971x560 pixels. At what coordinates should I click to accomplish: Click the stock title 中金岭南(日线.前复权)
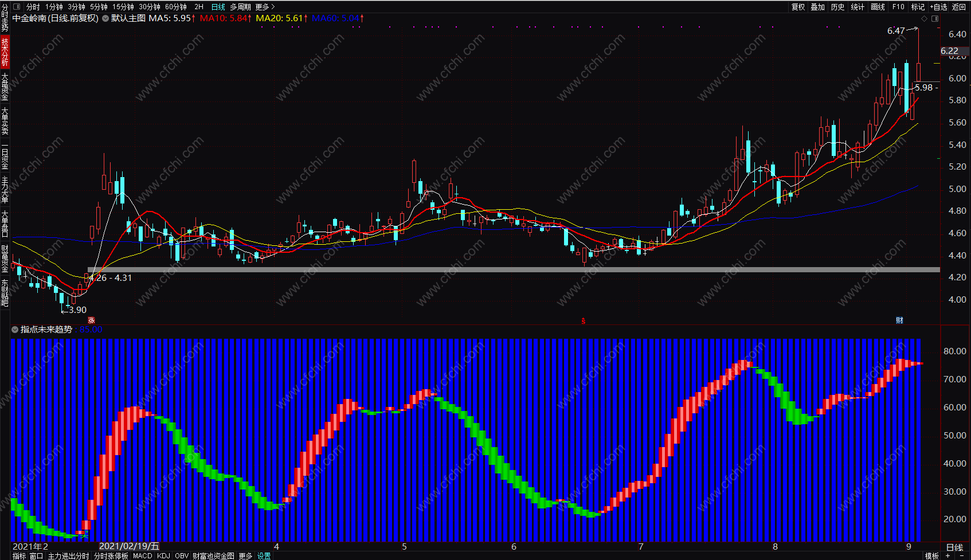click(x=56, y=18)
